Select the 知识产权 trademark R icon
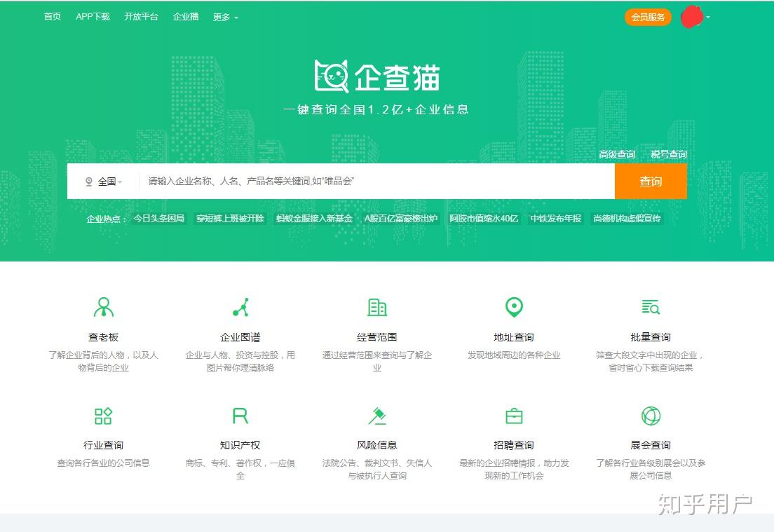Image resolution: width=774 pixels, height=532 pixels. point(240,415)
